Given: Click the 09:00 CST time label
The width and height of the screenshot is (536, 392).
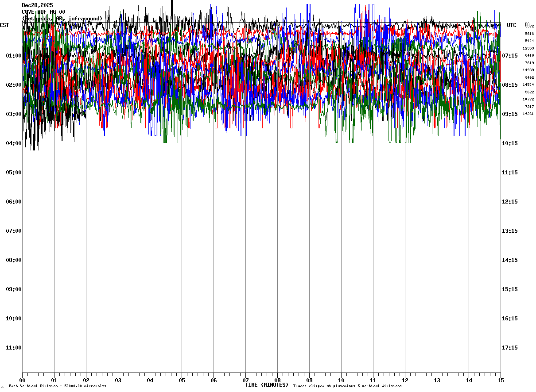Looking at the screenshot, I should 14,289.
